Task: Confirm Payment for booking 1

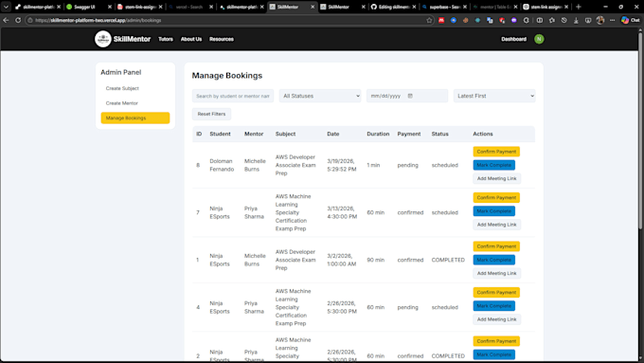Action: [496, 246]
